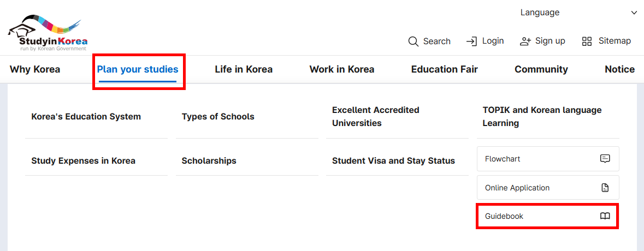Click the Search magnifier icon
This screenshot has height=251, width=644.
(413, 41)
